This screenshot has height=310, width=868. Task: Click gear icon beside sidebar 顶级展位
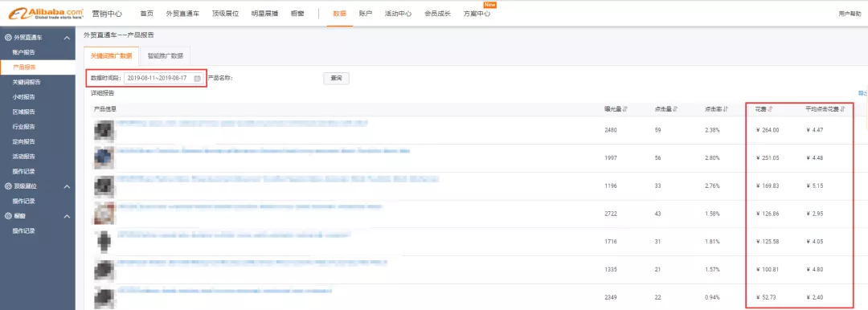(8, 186)
